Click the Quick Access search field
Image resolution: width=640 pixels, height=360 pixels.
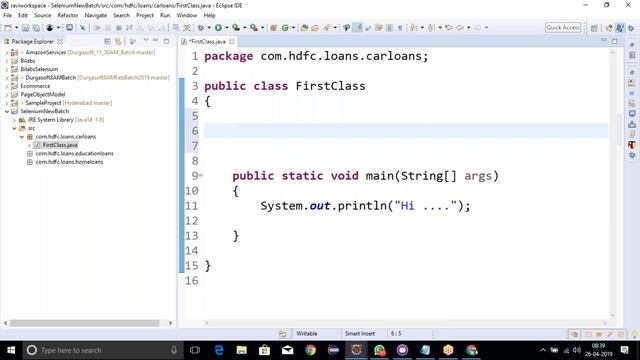coord(563,27)
